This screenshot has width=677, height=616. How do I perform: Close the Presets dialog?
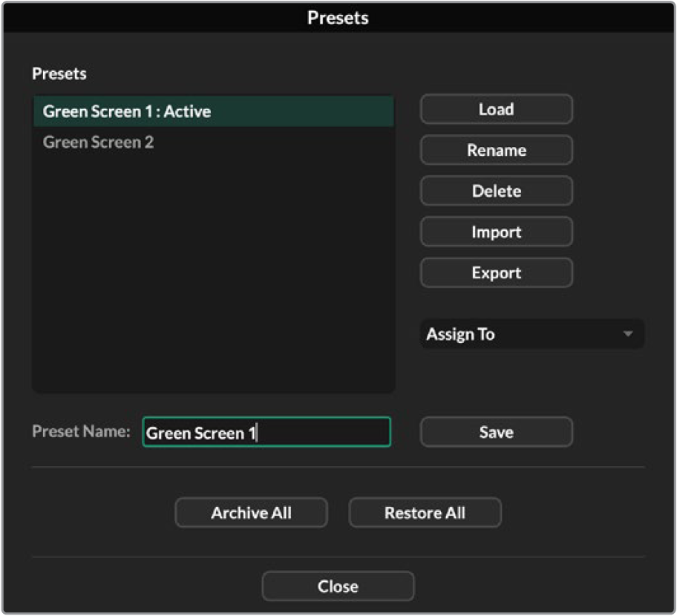(x=338, y=586)
